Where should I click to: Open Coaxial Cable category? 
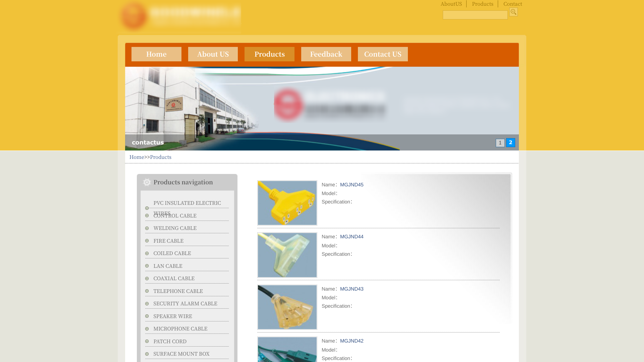pos(174,279)
